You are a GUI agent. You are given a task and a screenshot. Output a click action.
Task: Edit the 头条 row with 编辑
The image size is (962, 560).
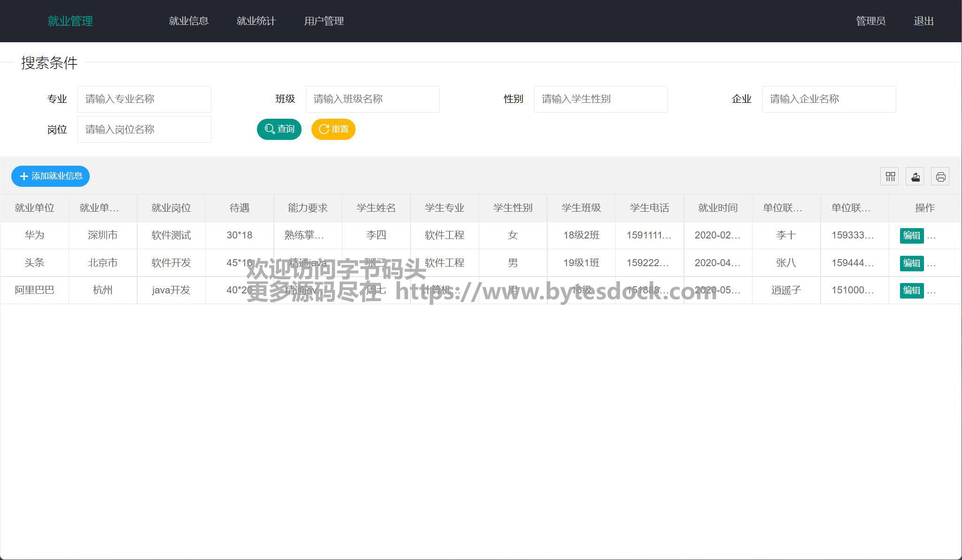click(911, 263)
